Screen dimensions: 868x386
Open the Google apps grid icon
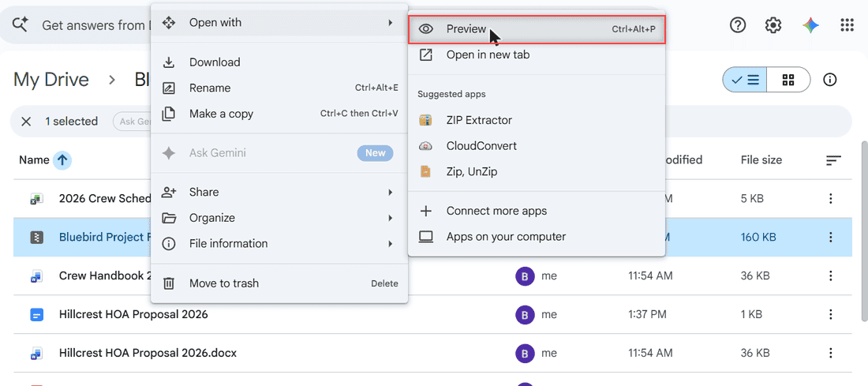click(847, 25)
